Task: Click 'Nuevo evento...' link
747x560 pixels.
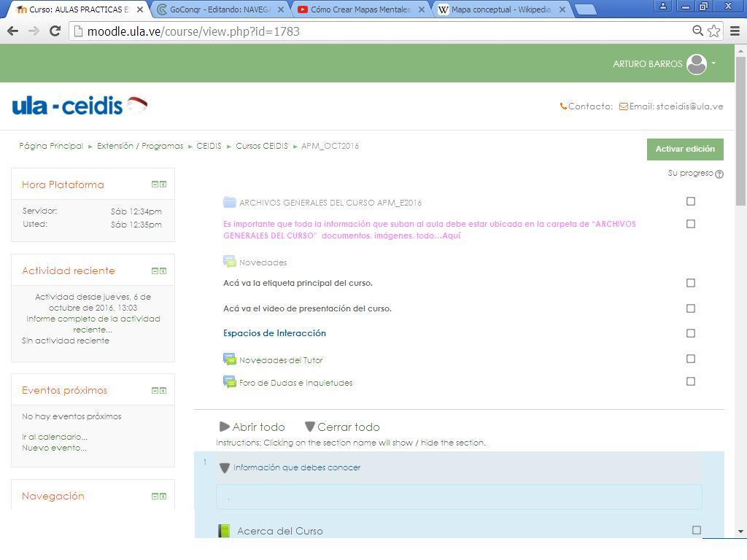Action: tap(54, 448)
